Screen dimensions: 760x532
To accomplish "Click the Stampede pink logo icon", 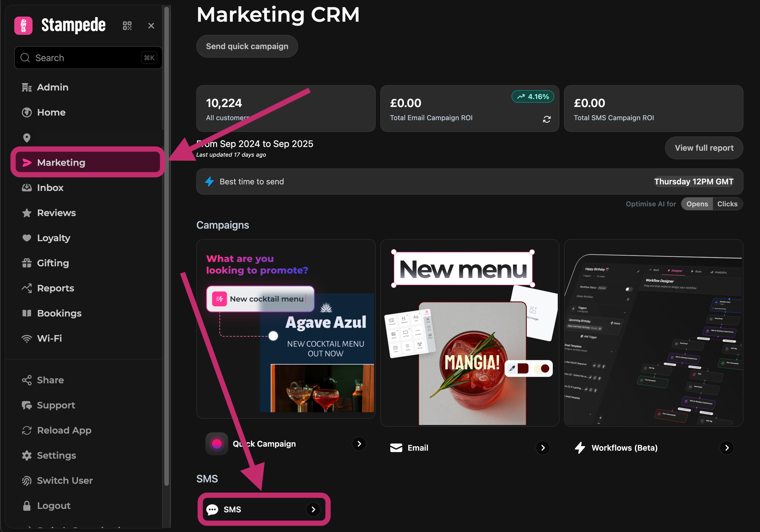I will 23,25.
